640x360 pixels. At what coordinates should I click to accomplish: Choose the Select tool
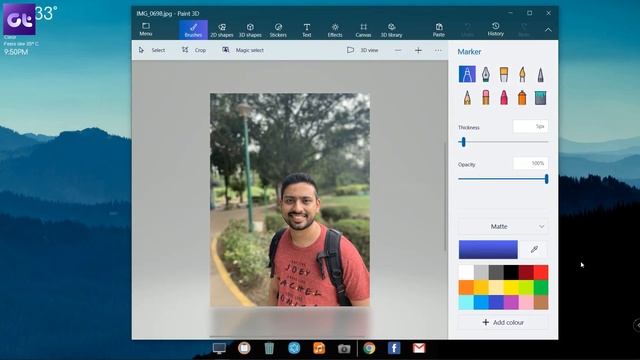tap(152, 50)
